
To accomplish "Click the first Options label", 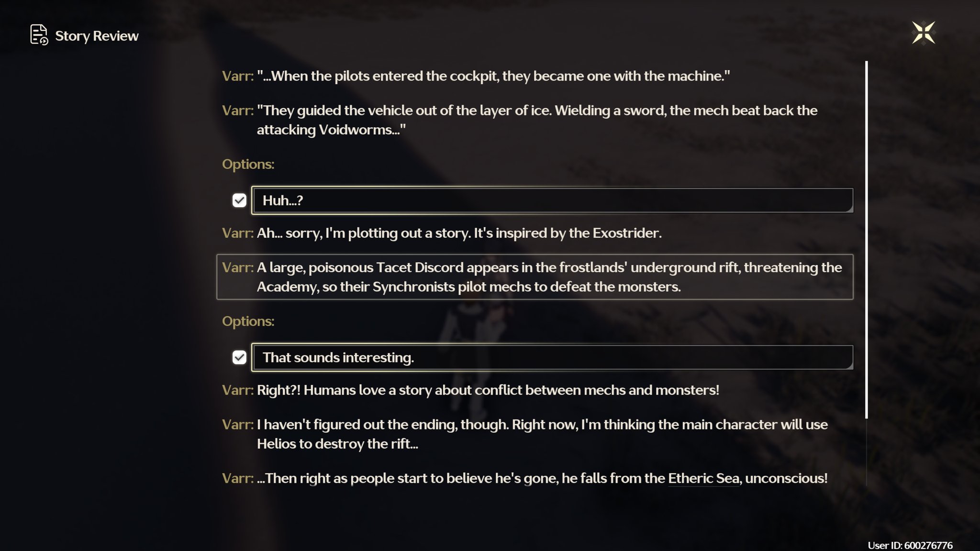I will point(248,164).
